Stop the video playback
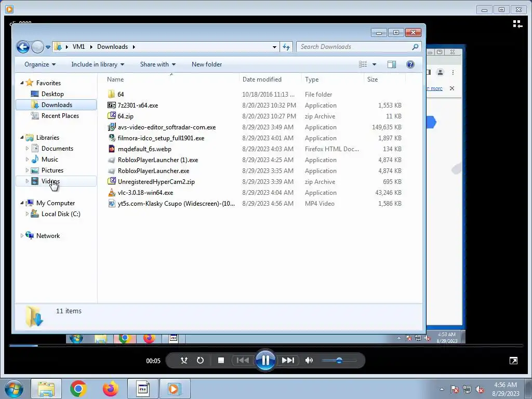Viewport: 532px width, 399px height. pyautogui.click(x=221, y=361)
